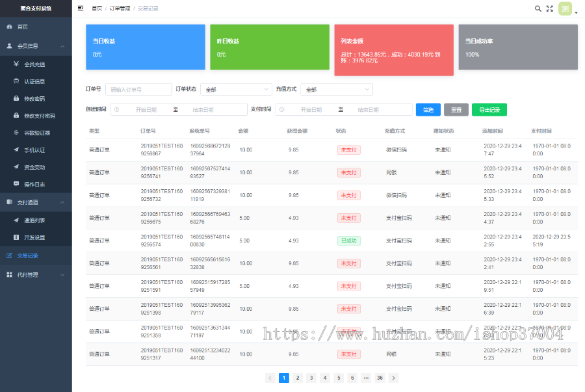Click the green user avatar icon
This screenshot has width=585, height=392.
[x=565, y=8]
